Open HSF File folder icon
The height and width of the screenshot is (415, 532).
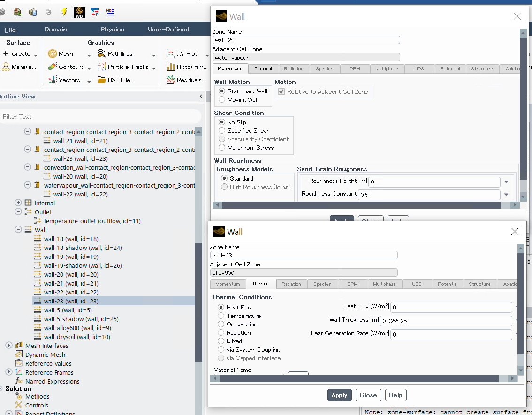(x=101, y=80)
